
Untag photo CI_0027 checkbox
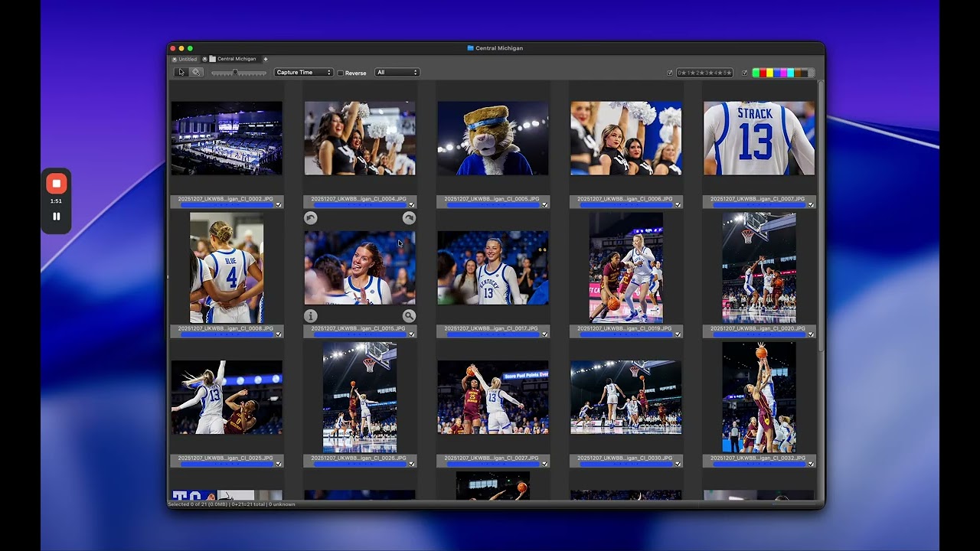pos(544,464)
